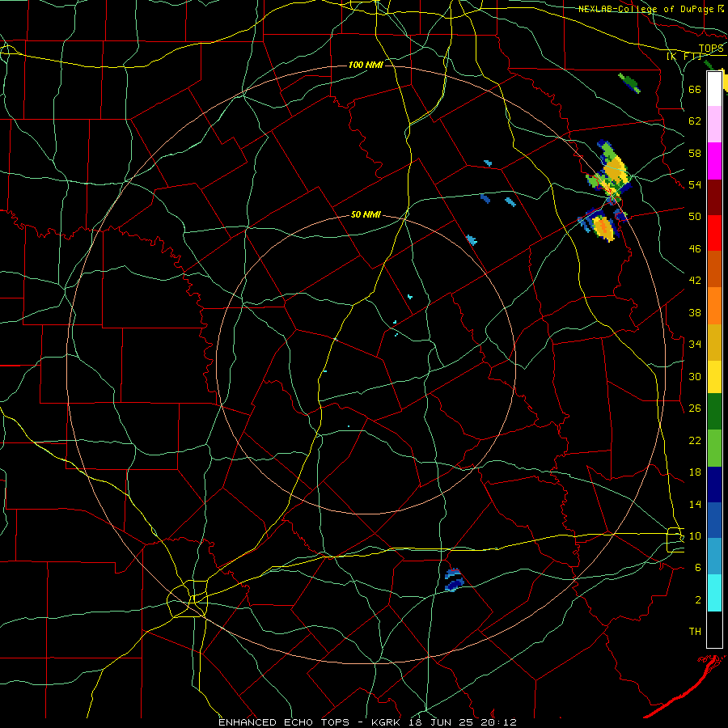This screenshot has width=728, height=728.
Task: Click the "100 NMI" range ring label
Action: point(366,65)
